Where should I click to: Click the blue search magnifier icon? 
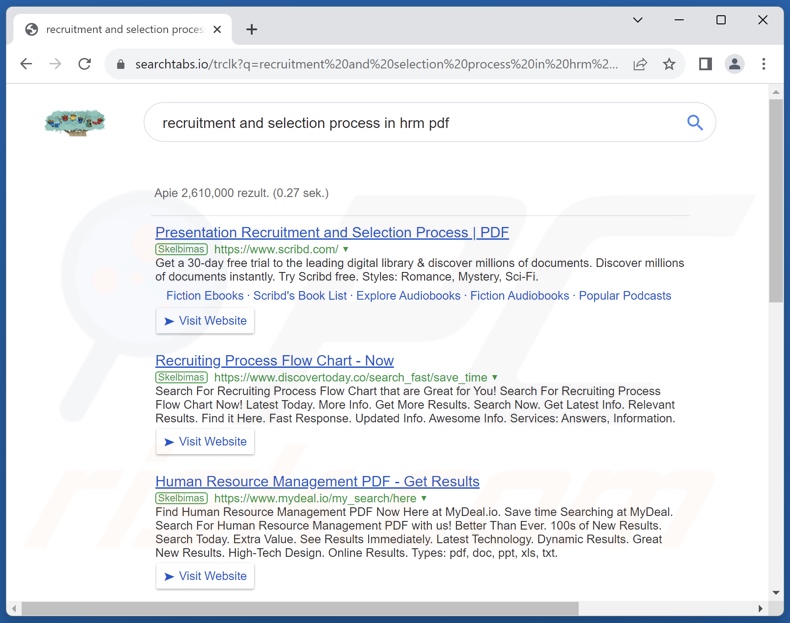(694, 123)
